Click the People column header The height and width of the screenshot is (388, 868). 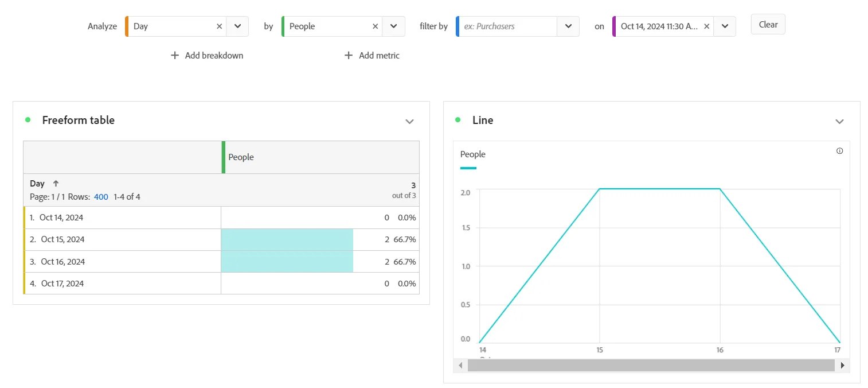click(x=320, y=157)
